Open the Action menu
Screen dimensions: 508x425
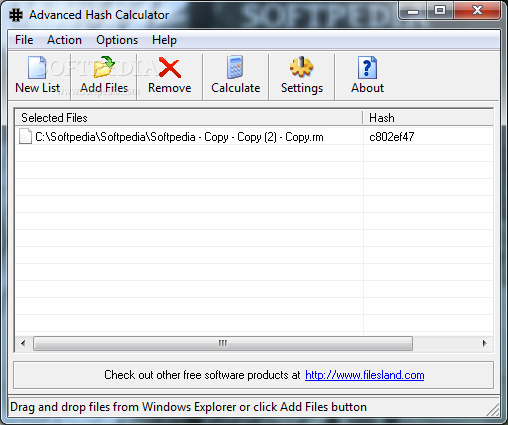click(64, 40)
